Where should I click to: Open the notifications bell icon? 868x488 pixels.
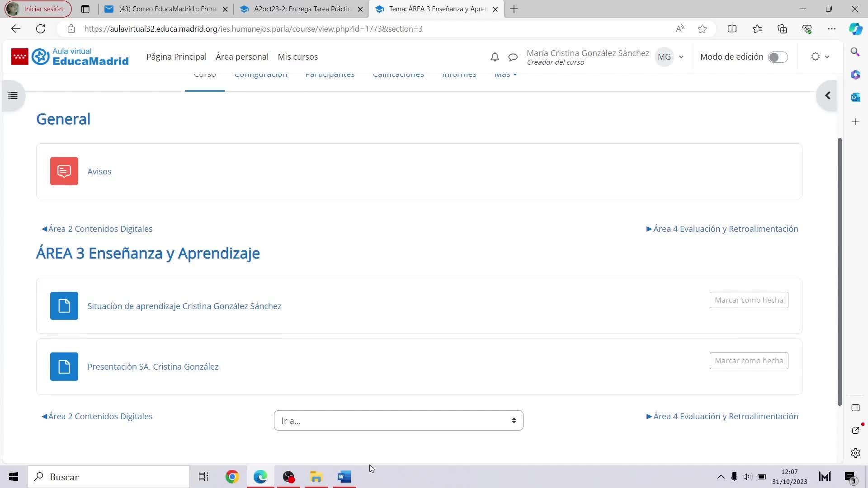point(495,57)
